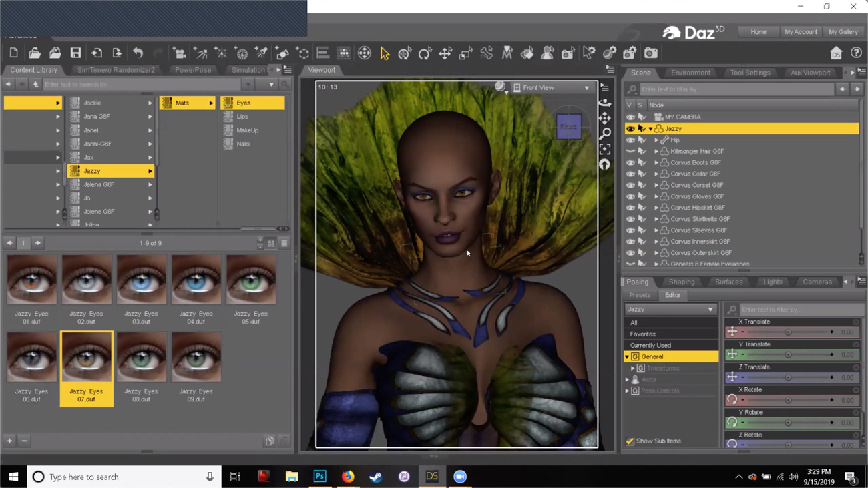Collapse the General category in Posing
The width and height of the screenshot is (868, 488).
(628, 356)
